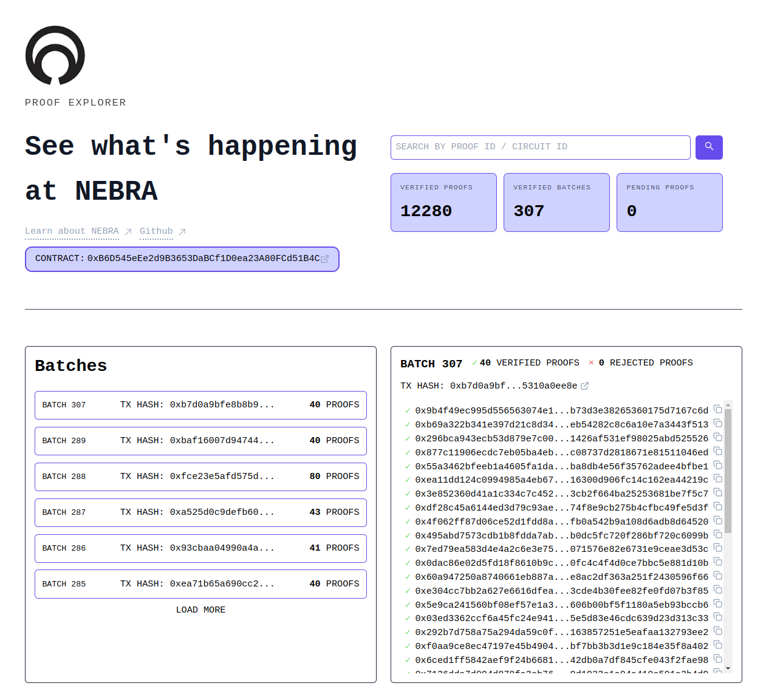Copy proof ID starting with 0x9b4f49ec
Image resolution: width=766 pixels, height=700 pixels.
717,409
